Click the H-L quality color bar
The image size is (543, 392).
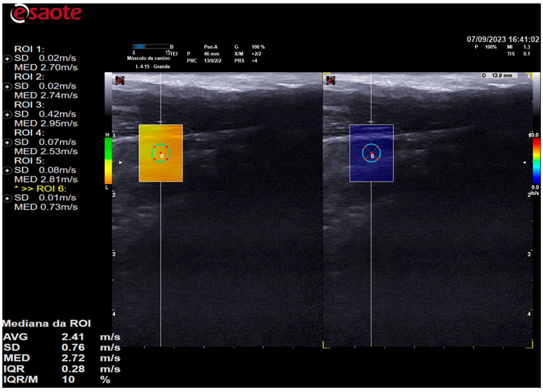click(108, 161)
